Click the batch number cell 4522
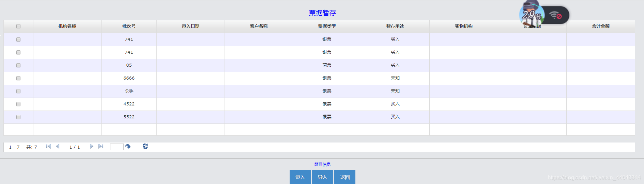This screenshot has width=644, height=184. point(129,104)
